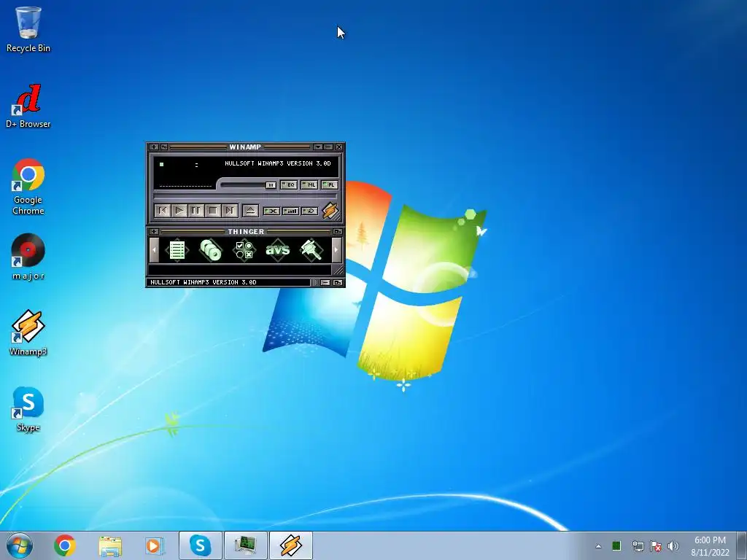The width and height of the screenshot is (747, 560).
Task: Click the windowshade bar's right-most mode button
Action: 338,283
